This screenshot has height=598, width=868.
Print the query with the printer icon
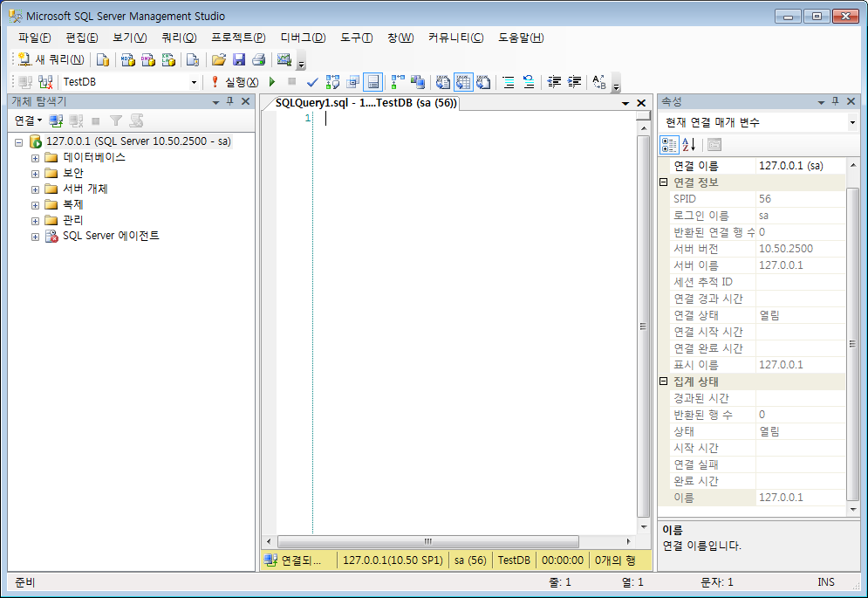pyautogui.click(x=258, y=60)
